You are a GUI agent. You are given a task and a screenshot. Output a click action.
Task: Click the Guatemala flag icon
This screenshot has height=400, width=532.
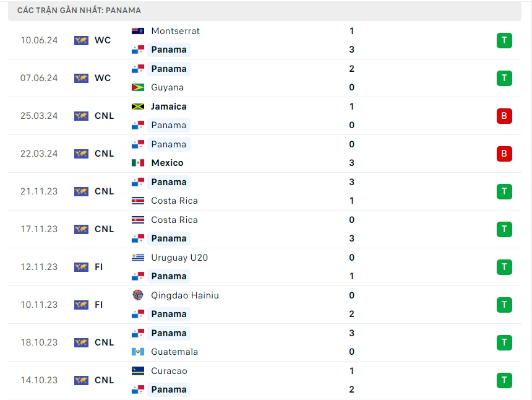coord(138,352)
